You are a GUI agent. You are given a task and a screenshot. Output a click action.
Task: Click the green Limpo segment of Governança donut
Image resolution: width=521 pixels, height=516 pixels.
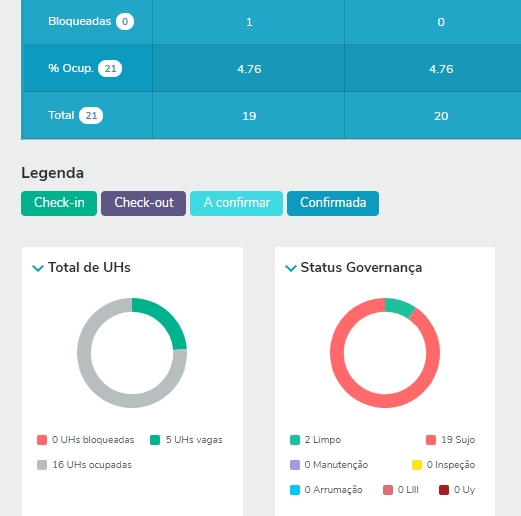(399, 307)
